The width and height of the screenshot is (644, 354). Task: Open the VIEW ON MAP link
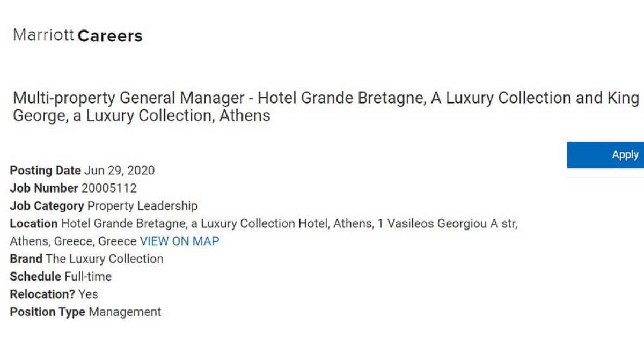point(179,241)
